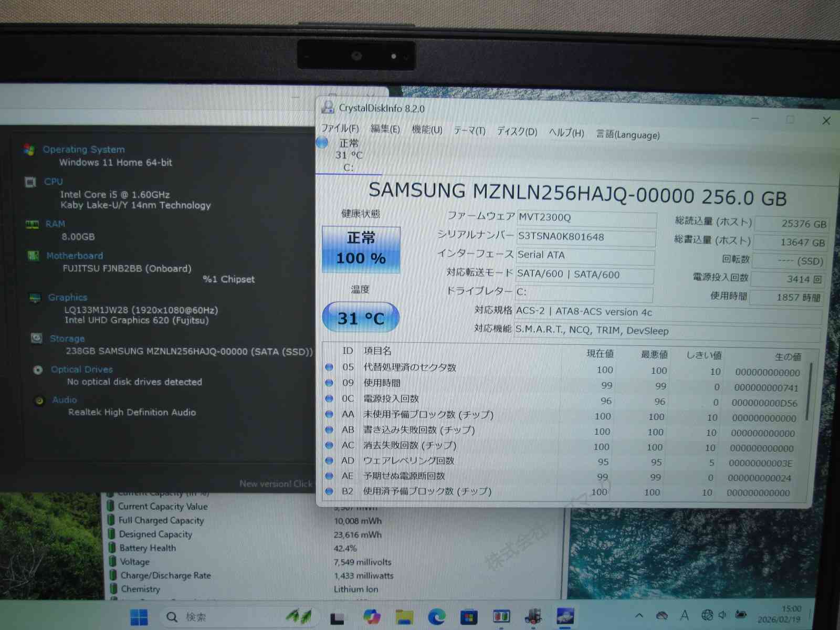
Task: Open File Explorer from the taskbar
Action: coord(404,617)
